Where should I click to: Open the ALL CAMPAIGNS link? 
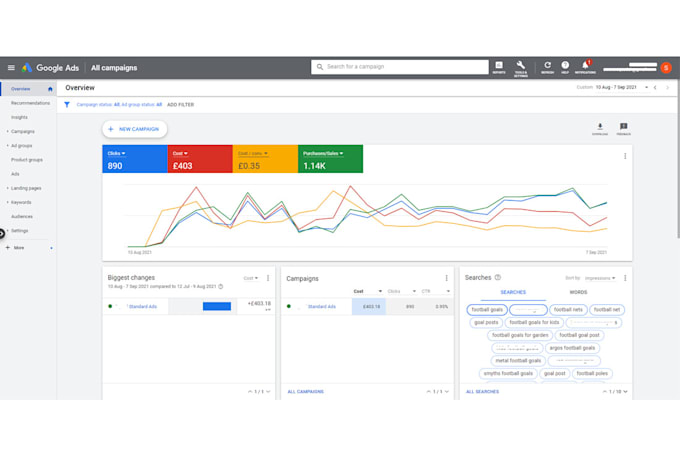306,392
